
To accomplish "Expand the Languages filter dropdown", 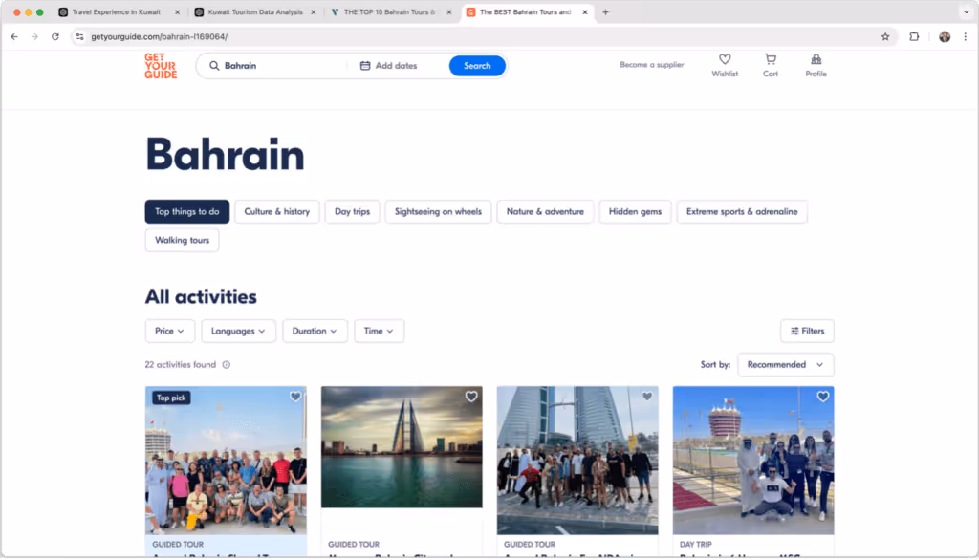I will (238, 331).
